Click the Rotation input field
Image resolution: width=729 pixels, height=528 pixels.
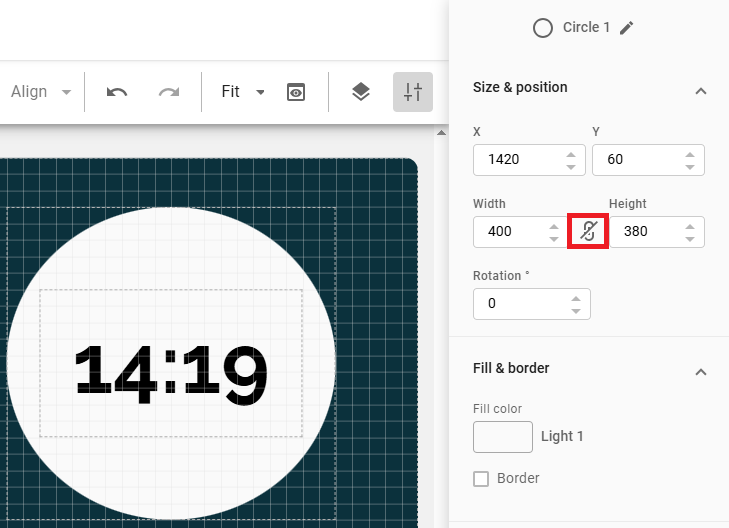[x=532, y=304]
